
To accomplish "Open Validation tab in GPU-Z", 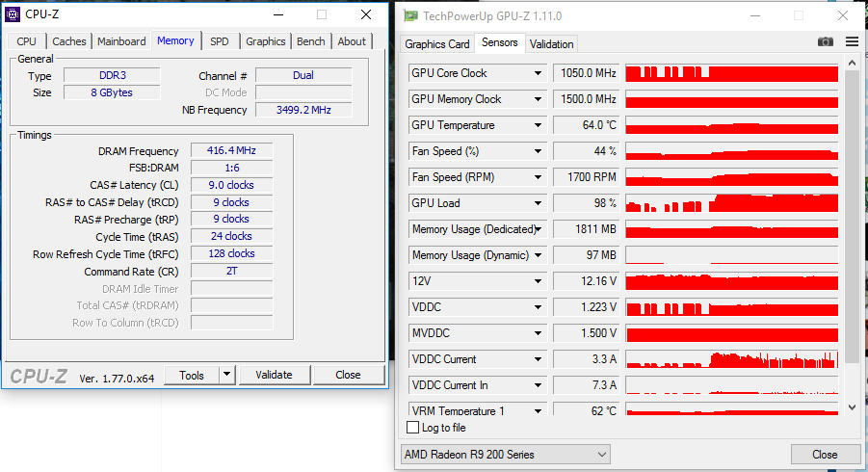I will [551, 44].
